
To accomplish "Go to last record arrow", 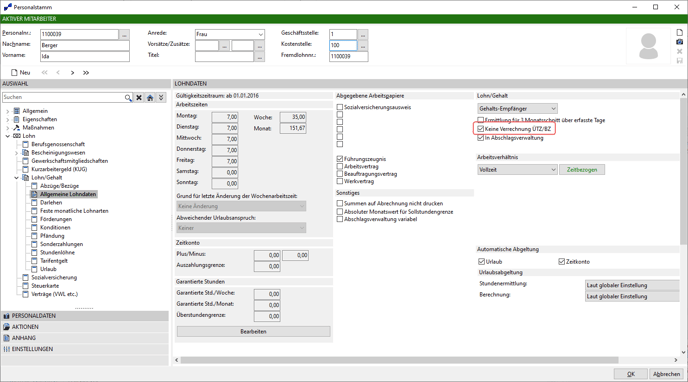I will (86, 73).
